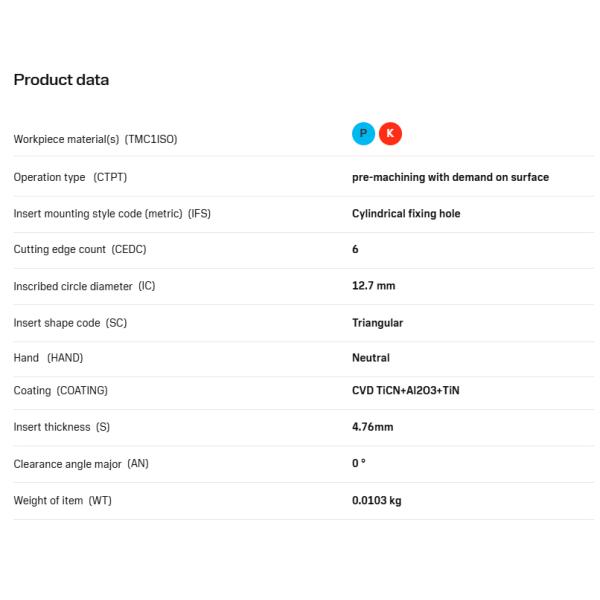Click the Coating (COATING) label
The image size is (600, 600).
pyautogui.click(x=60, y=391)
